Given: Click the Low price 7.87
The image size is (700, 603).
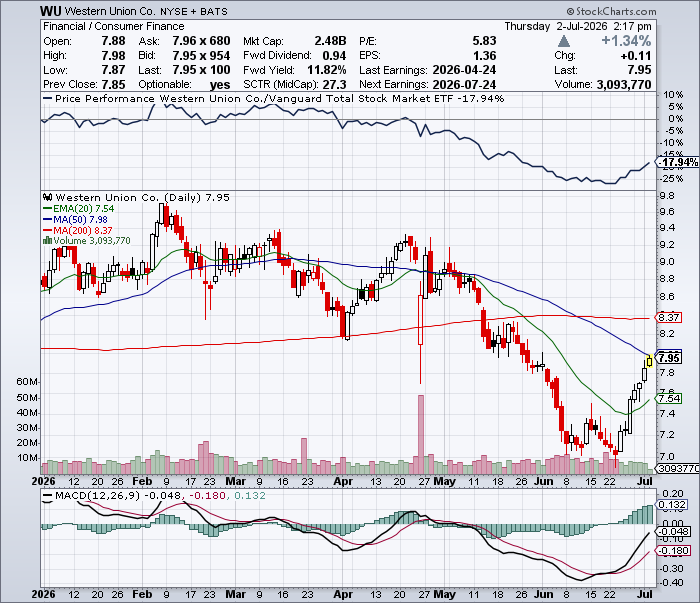Looking at the screenshot, I should 113,70.
